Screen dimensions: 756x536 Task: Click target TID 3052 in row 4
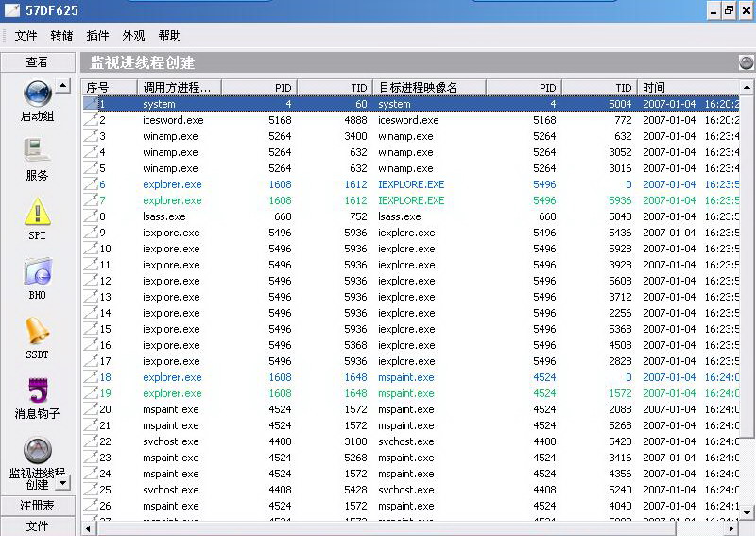click(x=620, y=152)
